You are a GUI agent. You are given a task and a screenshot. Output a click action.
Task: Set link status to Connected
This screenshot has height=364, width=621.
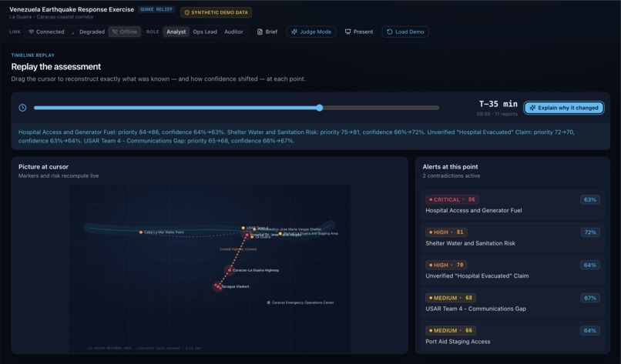46,32
